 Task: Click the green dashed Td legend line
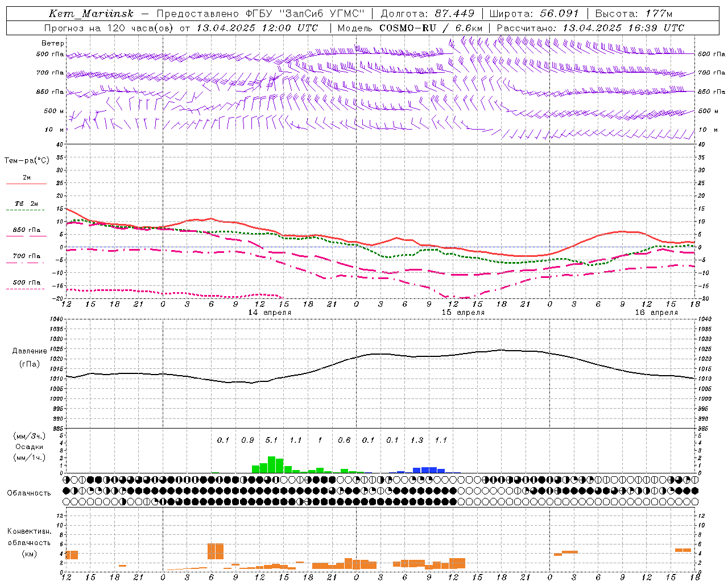[x=26, y=210]
